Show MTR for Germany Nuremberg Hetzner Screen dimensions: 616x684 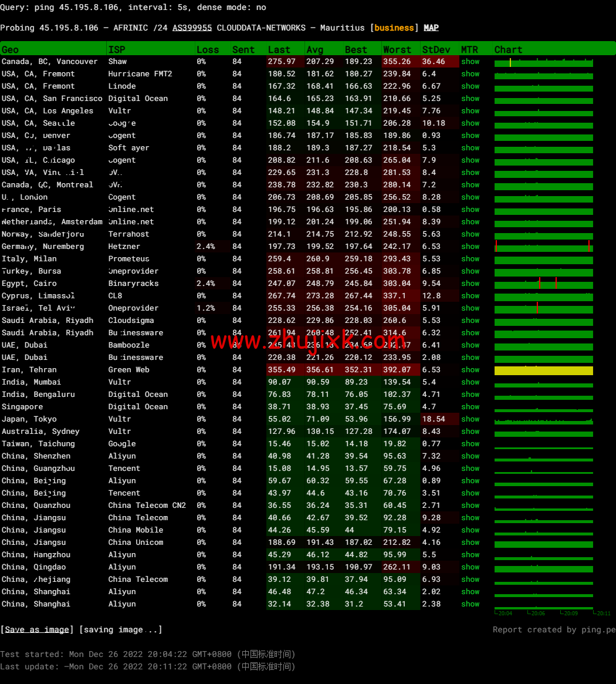(470, 247)
